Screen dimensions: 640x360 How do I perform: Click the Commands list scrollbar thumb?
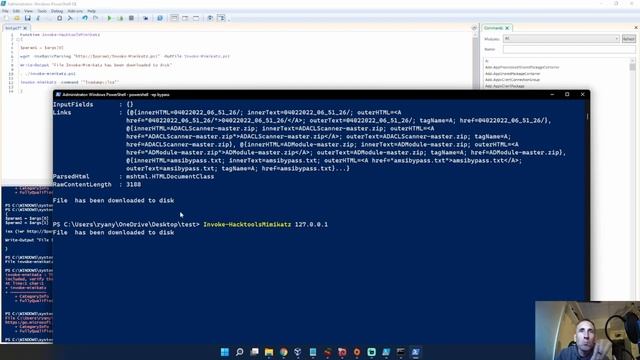point(632,67)
